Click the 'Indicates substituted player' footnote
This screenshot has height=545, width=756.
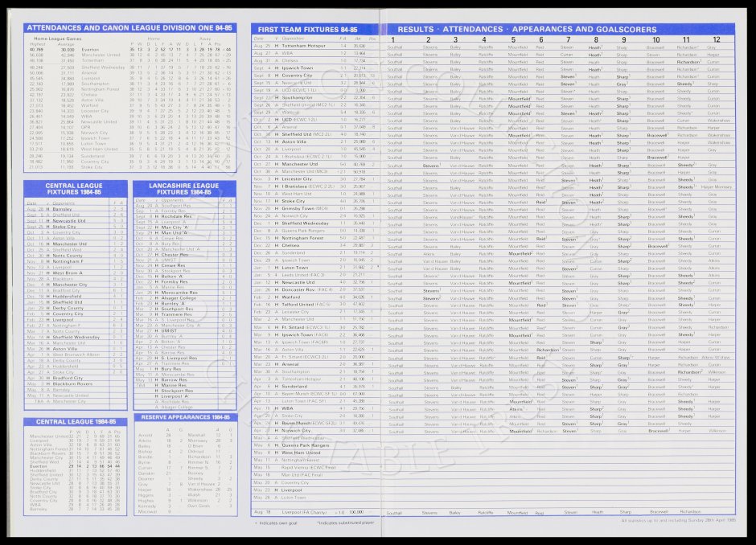(x=346, y=522)
